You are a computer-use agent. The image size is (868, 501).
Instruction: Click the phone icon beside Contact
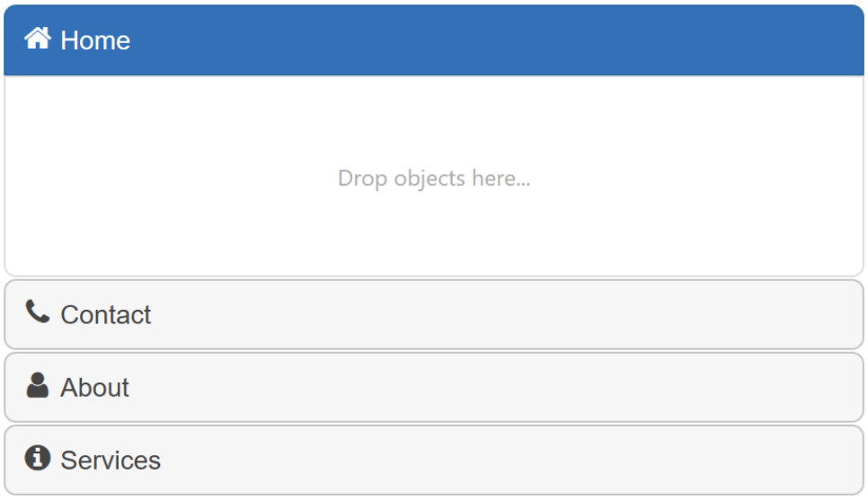point(38,312)
